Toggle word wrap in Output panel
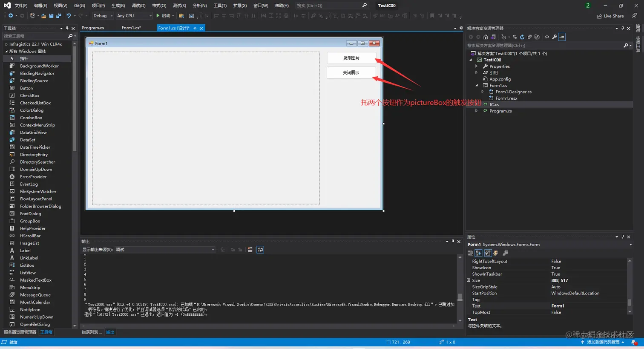Image resolution: width=644 pixels, height=349 pixels. pyautogui.click(x=260, y=250)
